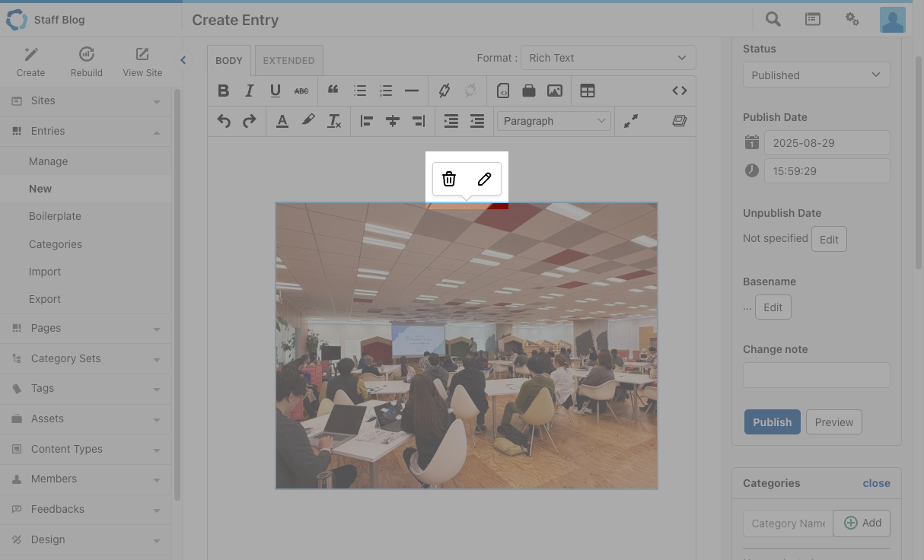Insert a blockquote using the quote icon

click(x=333, y=91)
